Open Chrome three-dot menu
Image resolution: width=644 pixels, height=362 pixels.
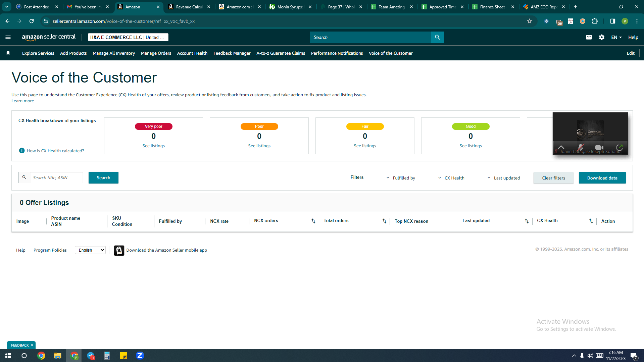[637, 21]
